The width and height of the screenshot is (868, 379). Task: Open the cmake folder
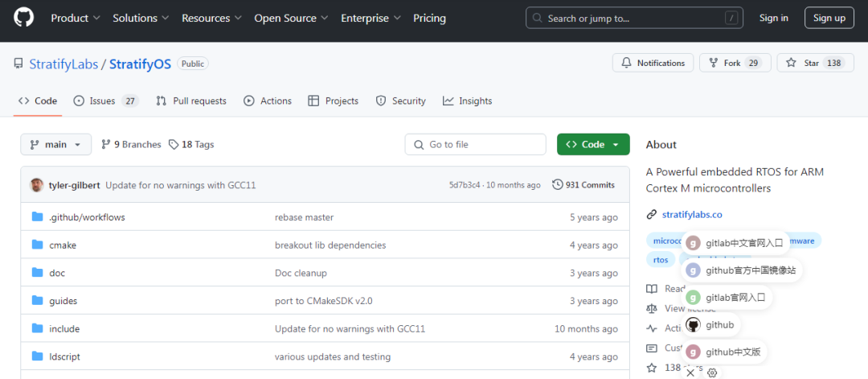tap(63, 245)
